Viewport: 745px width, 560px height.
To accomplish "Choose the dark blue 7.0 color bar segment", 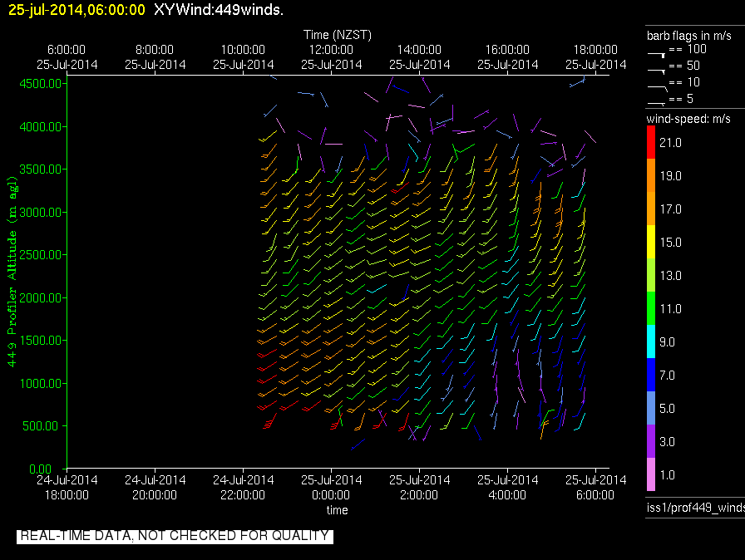I will pos(650,375).
